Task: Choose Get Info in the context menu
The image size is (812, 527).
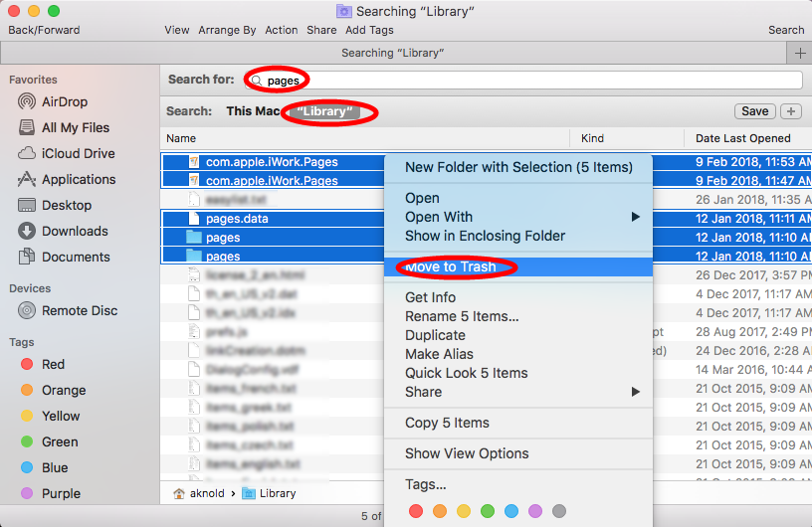Action: click(518, 297)
